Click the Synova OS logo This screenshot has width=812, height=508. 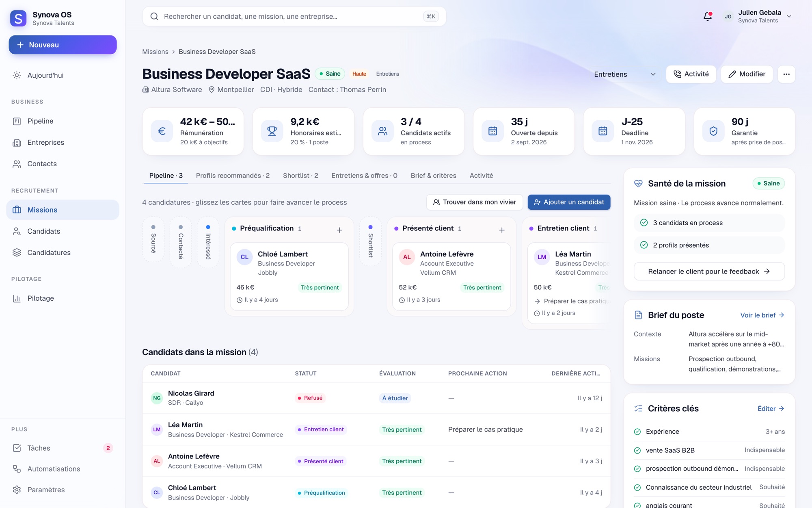pyautogui.click(x=18, y=18)
